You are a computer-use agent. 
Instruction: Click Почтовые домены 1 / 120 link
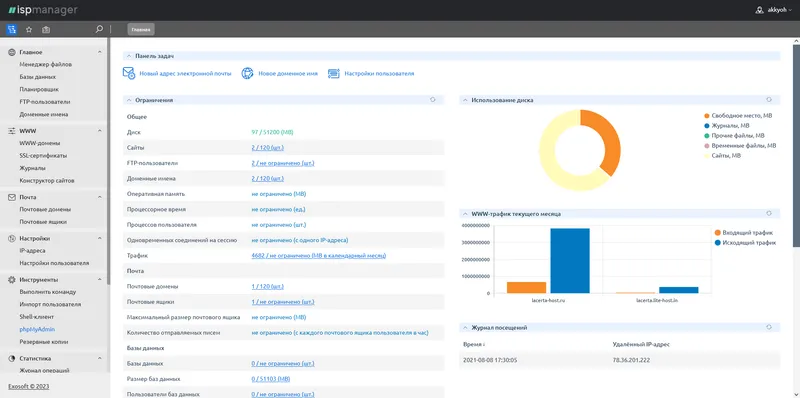coord(267,287)
